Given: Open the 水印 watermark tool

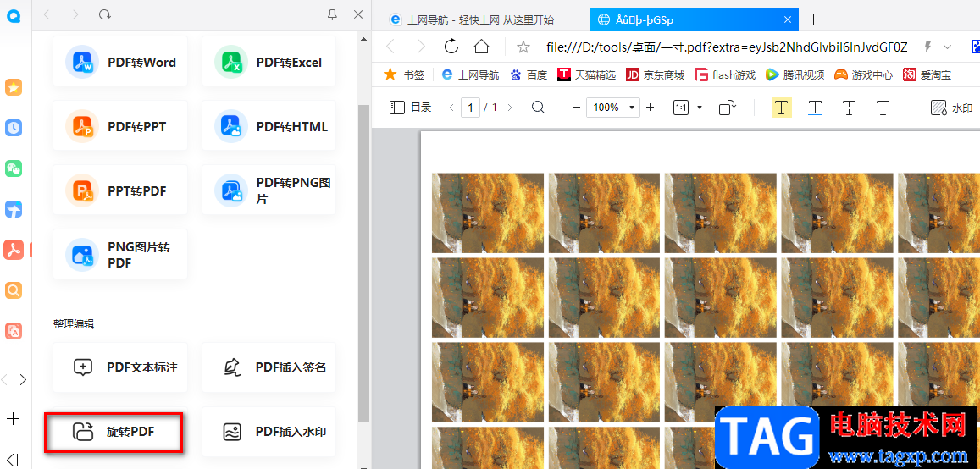Looking at the screenshot, I should 952,108.
